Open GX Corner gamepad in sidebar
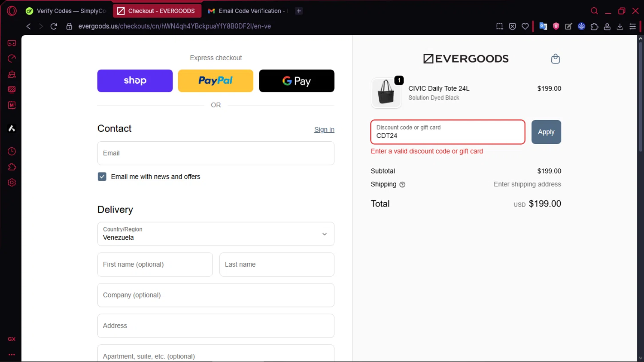 [12, 43]
